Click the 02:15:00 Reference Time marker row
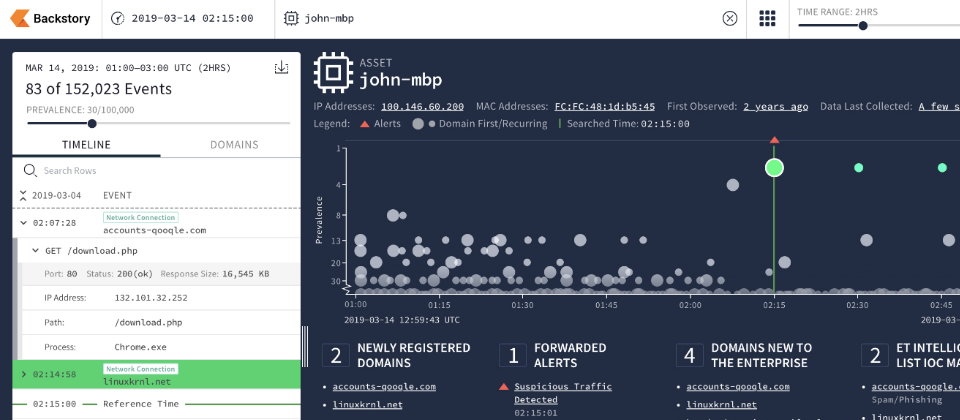960x420 pixels. tap(157, 404)
